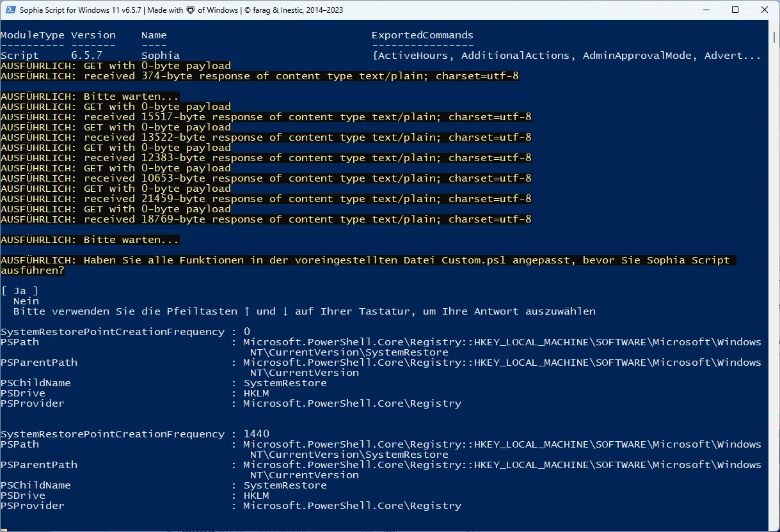Click the 'received 21459-byte response' line
The image size is (780, 532).
click(x=266, y=199)
